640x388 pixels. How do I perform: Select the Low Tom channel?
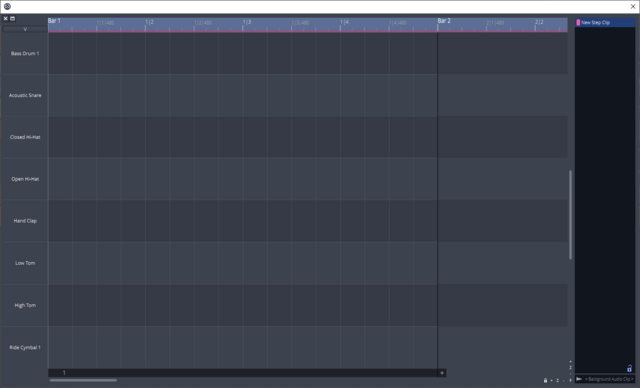25,263
